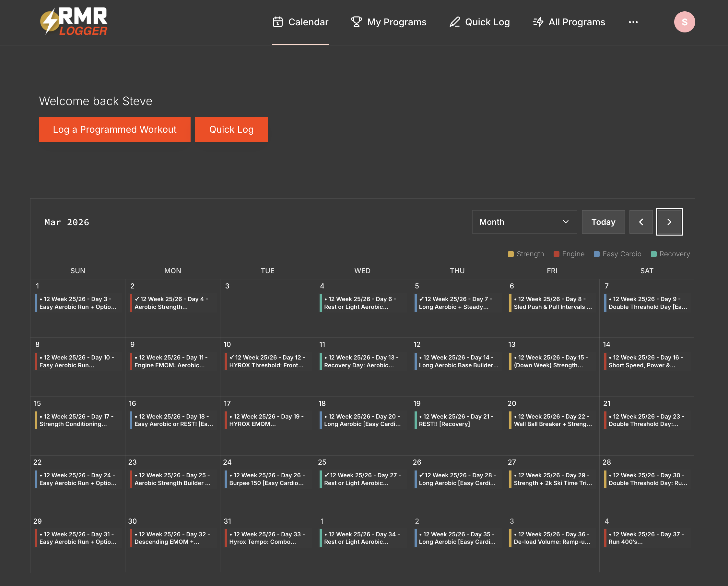The width and height of the screenshot is (728, 586).
Task: Click the RMR Logger lightning logo
Action: (73, 22)
